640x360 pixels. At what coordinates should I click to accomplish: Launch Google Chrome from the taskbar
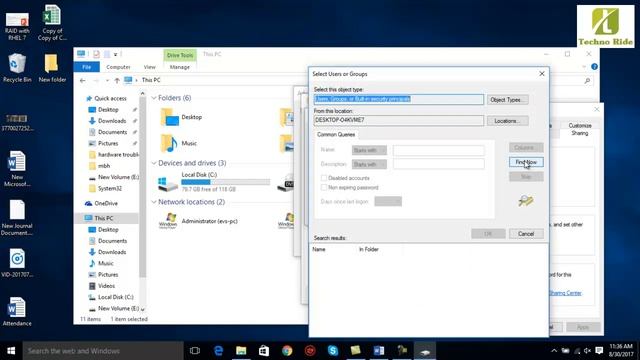coord(287,351)
